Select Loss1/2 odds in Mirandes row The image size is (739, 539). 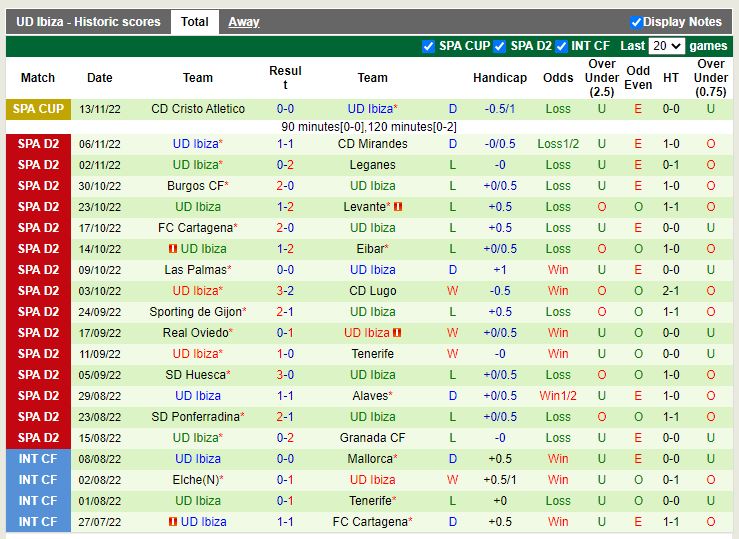(x=558, y=144)
